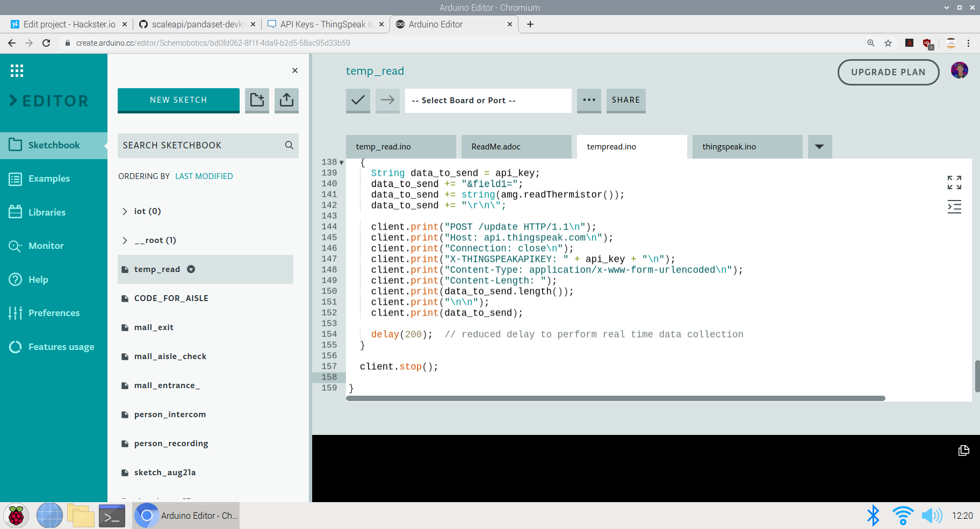
Task: Open the tabs dropdown arrow
Action: pyautogui.click(x=819, y=147)
